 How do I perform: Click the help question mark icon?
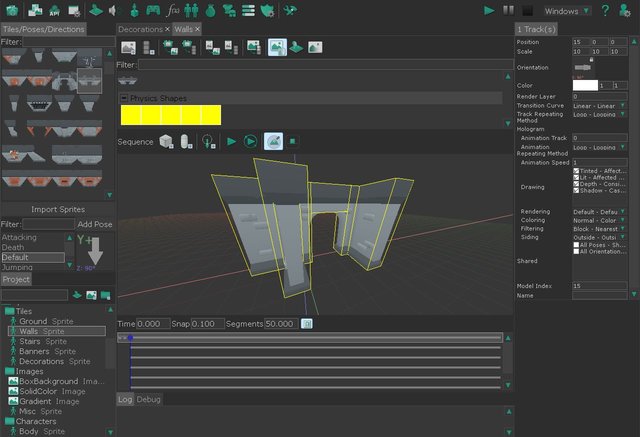coord(605,10)
